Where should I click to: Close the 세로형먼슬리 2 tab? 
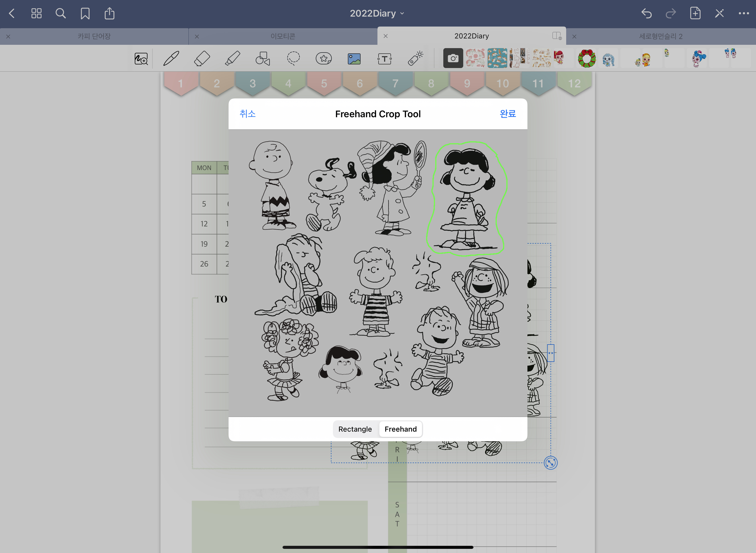pyautogui.click(x=574, y=36)
